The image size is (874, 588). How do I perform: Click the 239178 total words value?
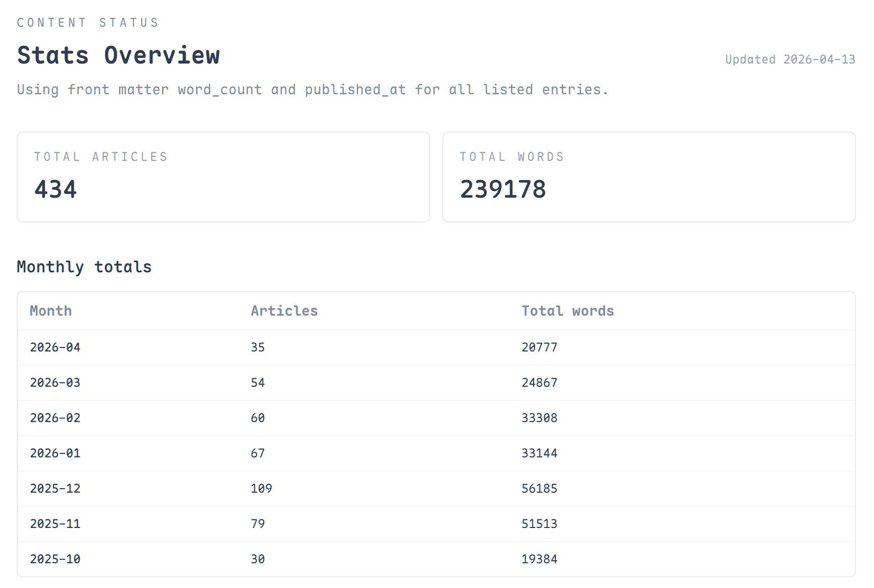click(x=502, y=190)
